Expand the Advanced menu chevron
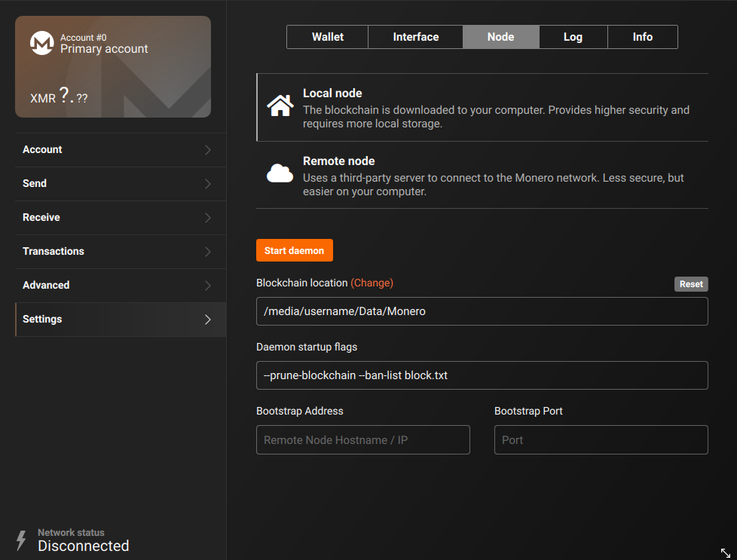Viewport: 737px width, 560px height. (208, 286)
